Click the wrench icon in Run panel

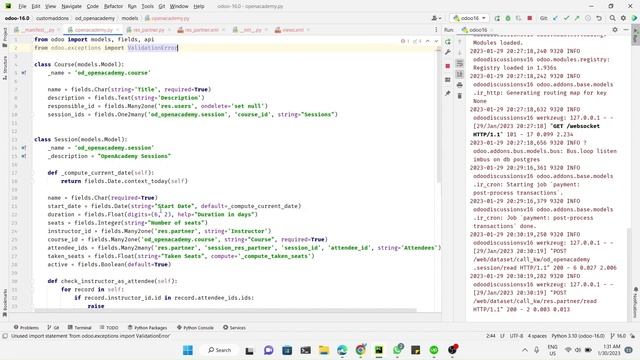pyautogui.click(x=448, y=52)
